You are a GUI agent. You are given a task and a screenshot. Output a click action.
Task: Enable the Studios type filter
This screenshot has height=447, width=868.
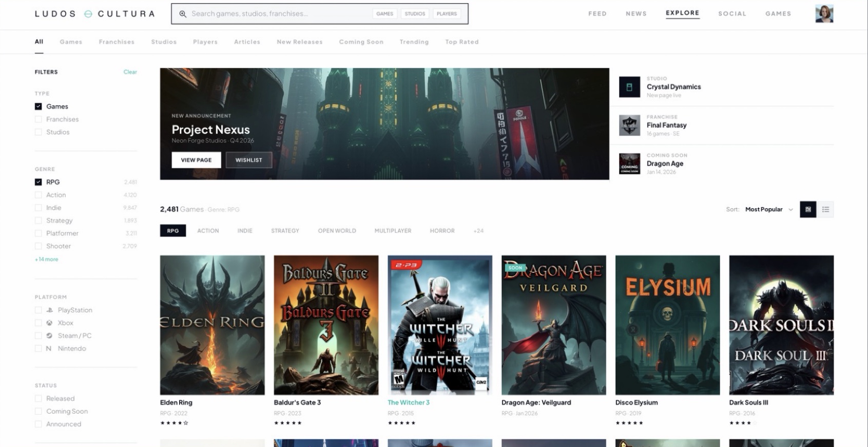coord(38,132)
